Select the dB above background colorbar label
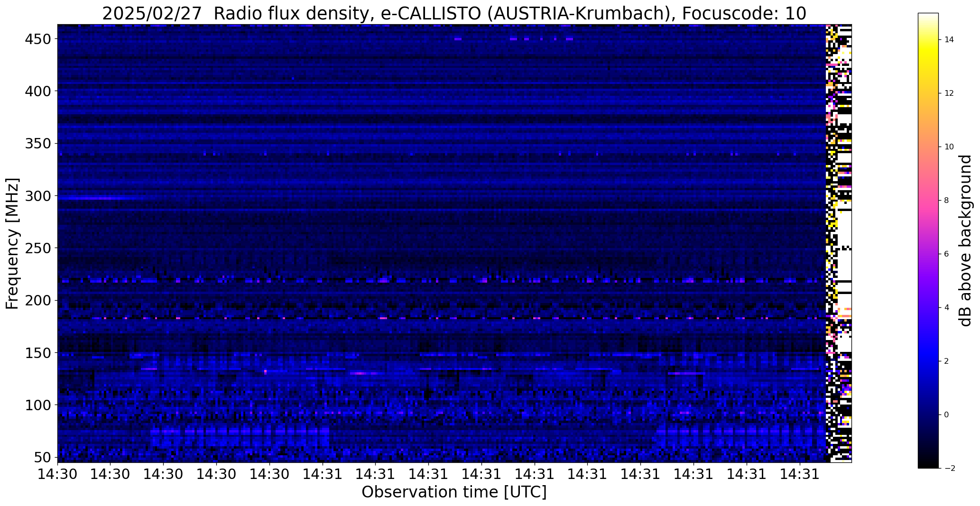Viewport: 980px width, 506px height. pyautogui.click(x=965, y=240)
